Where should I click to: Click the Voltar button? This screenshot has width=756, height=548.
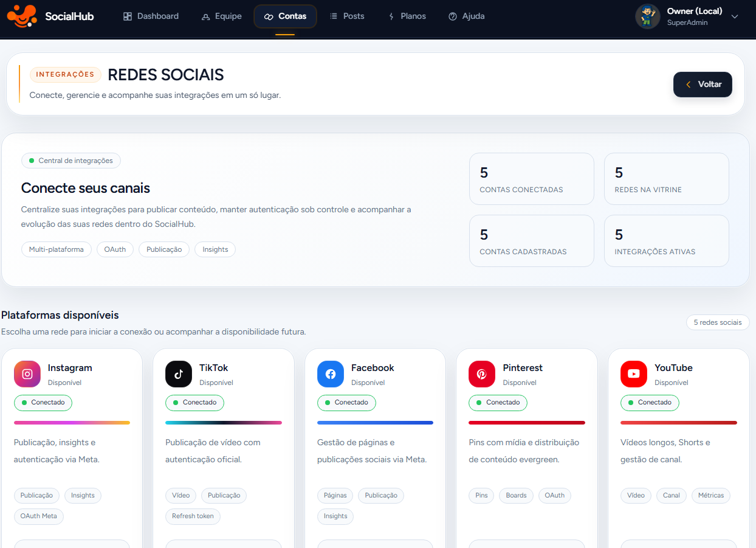click(703, 85)
